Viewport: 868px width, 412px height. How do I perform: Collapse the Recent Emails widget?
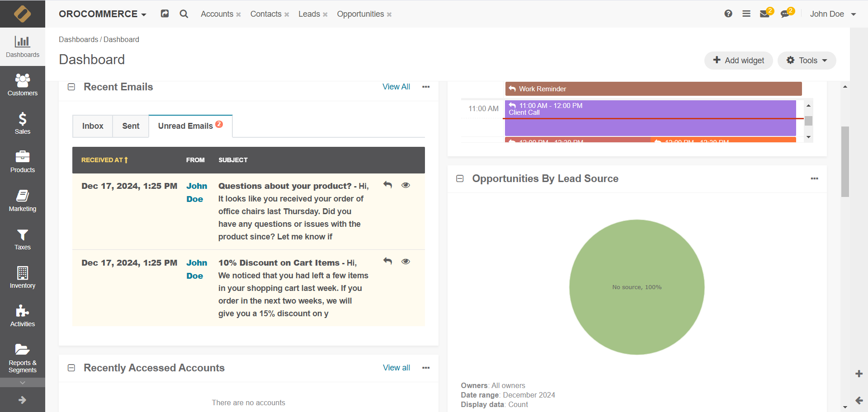(71, 87)
